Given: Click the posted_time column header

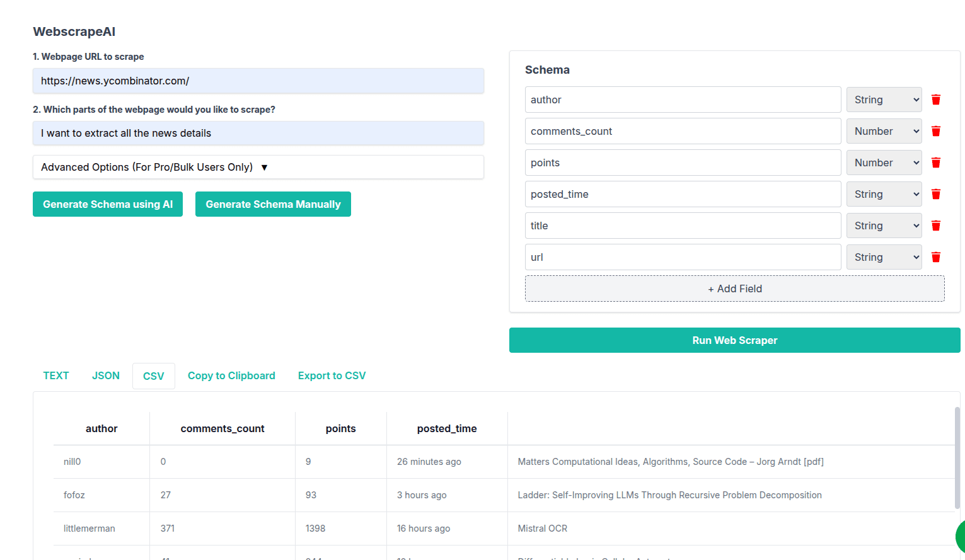Looking at the screenshot, I should 447,428.
